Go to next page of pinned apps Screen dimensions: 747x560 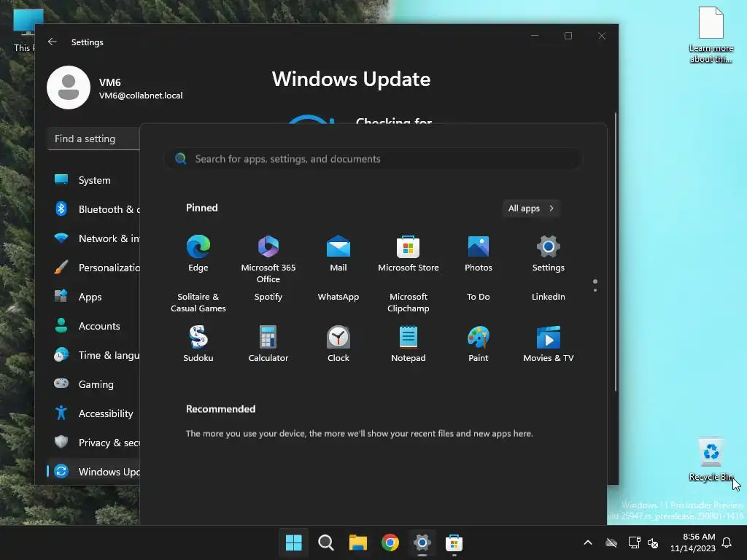(x=595, y=290)
